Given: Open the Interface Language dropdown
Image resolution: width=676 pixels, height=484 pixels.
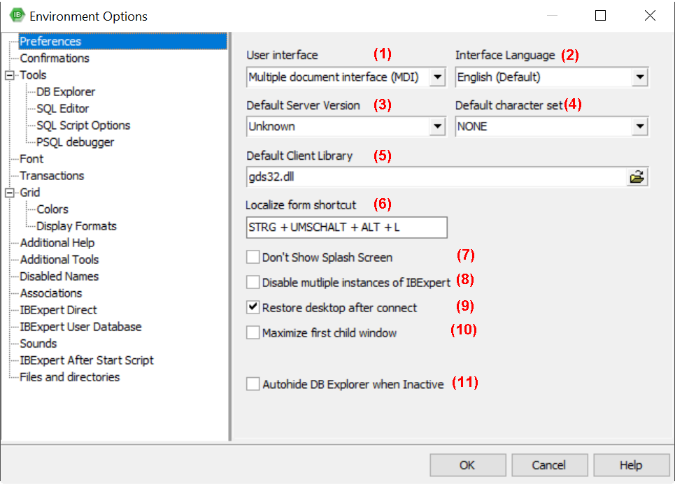Looking at the screenshot, I should (638, 77).
